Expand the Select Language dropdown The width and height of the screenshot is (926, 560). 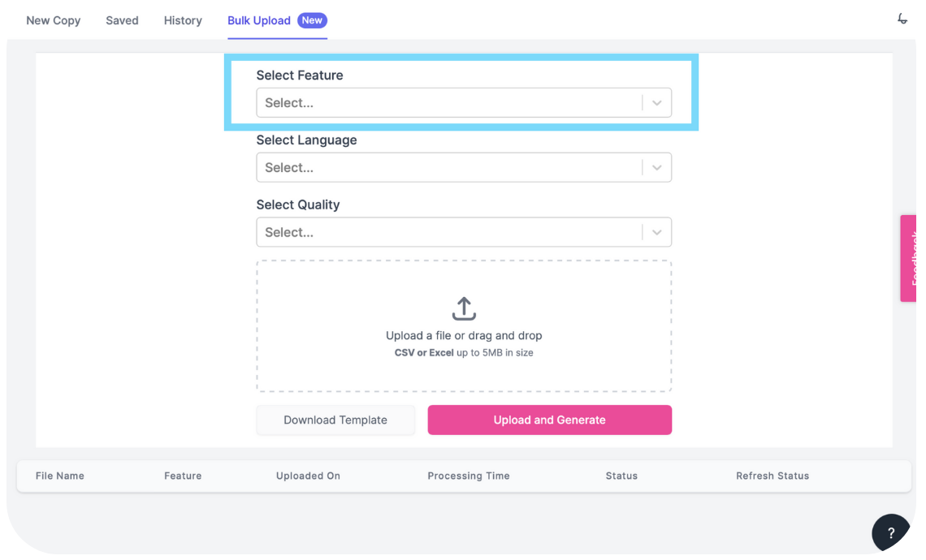point(464,167)
